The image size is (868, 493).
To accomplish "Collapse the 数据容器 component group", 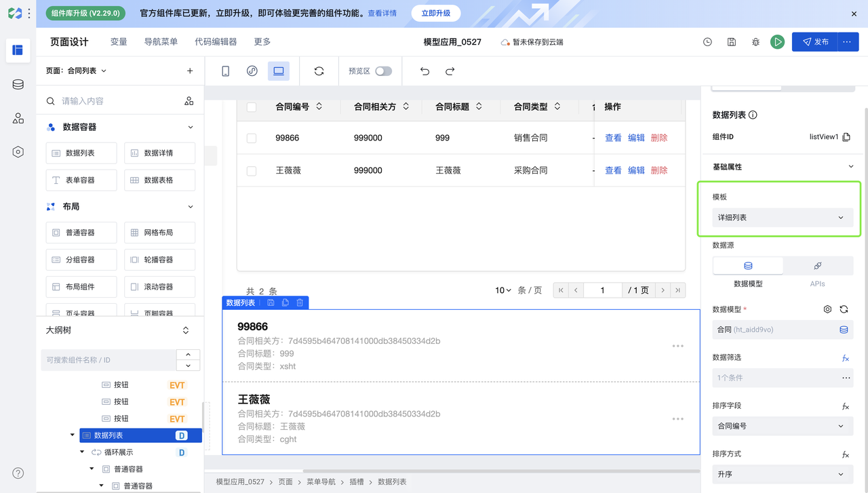I will (x=191, y=127).
